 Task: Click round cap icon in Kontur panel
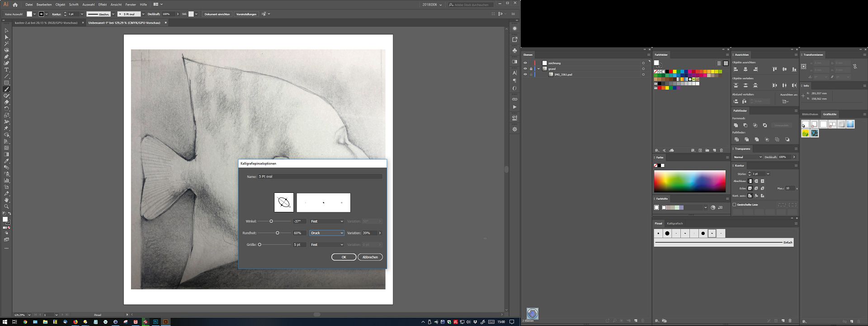(x=756, y=181)
